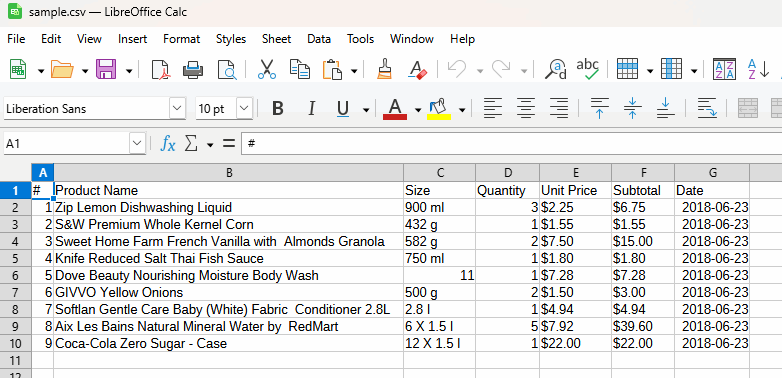Open the Sheet menu
Screen dimensions: 782x378
coord(276,39)
